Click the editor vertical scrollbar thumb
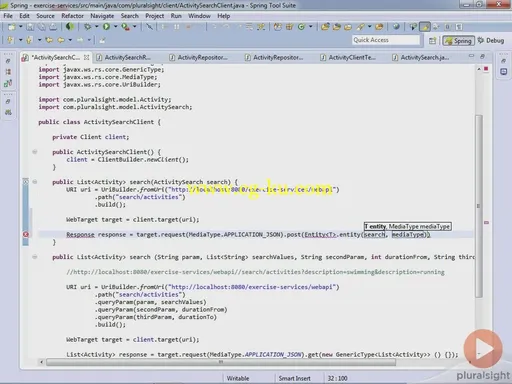Image resolution: width=512 pixels, height=384 pixels. (x=479, y=206)
